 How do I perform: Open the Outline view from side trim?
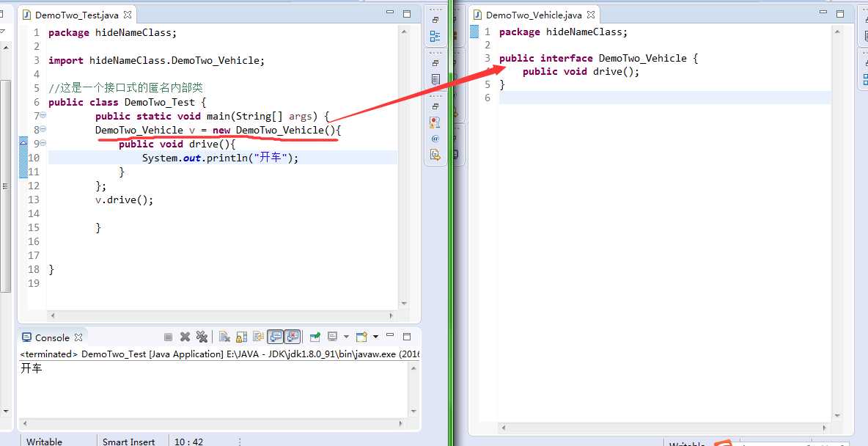[x=435, y=36]
